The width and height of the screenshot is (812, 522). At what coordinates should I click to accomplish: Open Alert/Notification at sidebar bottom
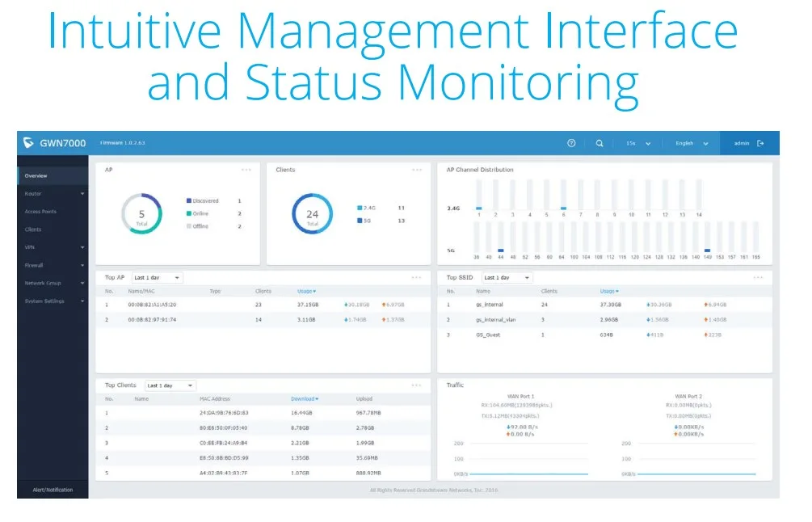point(53,490)
